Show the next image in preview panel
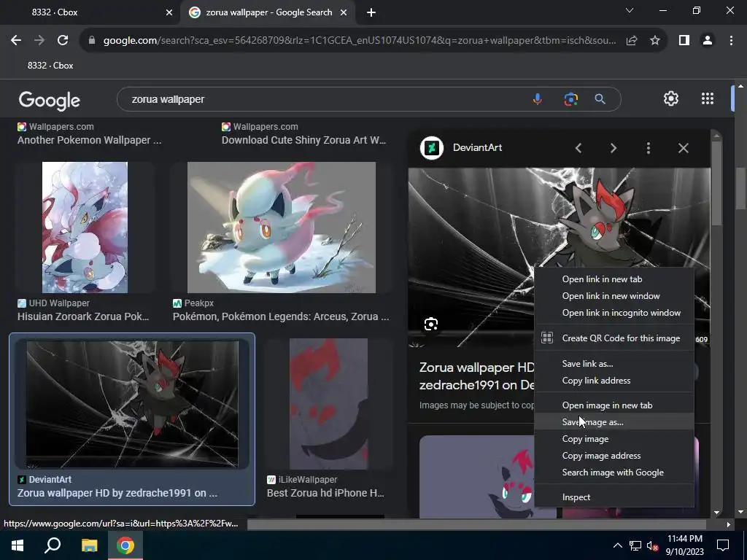 pyautogui.click(x=613, y=148)
